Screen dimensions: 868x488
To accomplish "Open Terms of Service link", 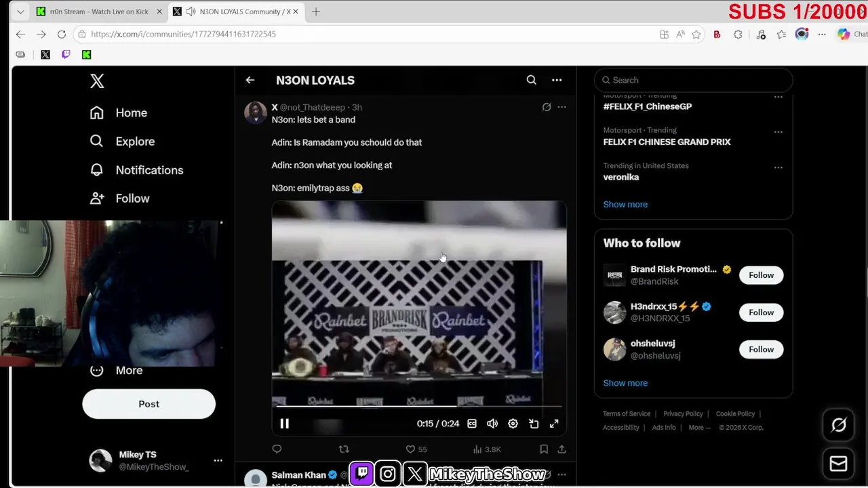I will click(627, 413).
